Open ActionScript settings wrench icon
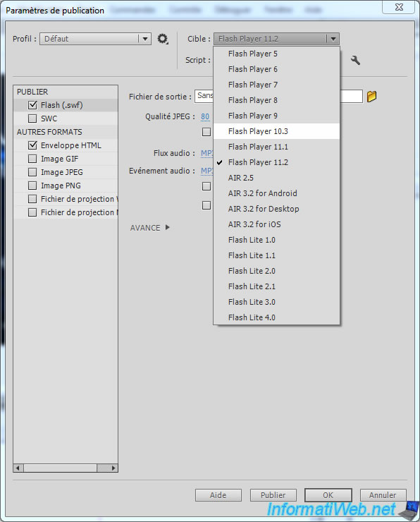 point(355,60)
